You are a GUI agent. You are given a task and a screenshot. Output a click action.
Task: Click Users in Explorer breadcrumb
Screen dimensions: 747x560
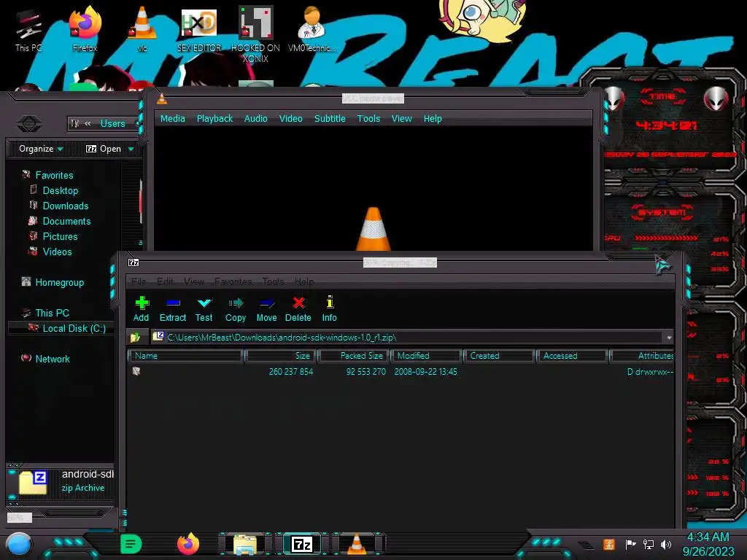pos(112,123)
